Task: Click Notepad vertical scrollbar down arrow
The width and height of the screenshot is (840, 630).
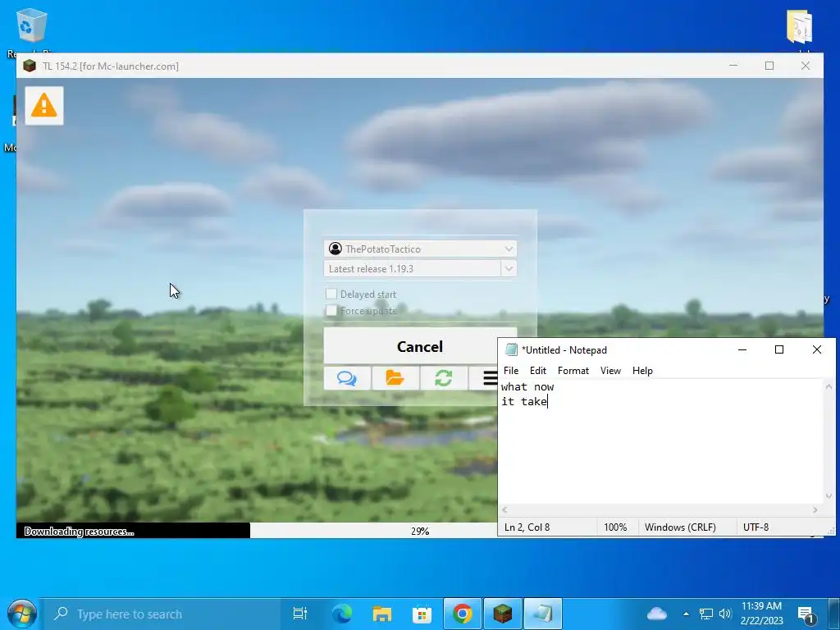Action: [829, 496]
